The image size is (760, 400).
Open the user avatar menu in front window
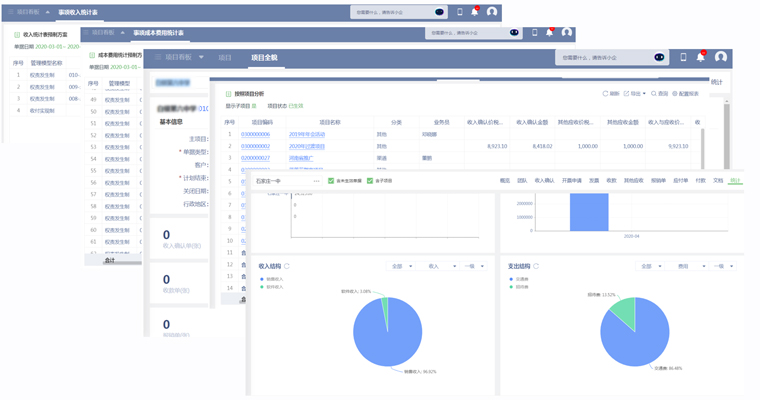(x=720, y=57)
